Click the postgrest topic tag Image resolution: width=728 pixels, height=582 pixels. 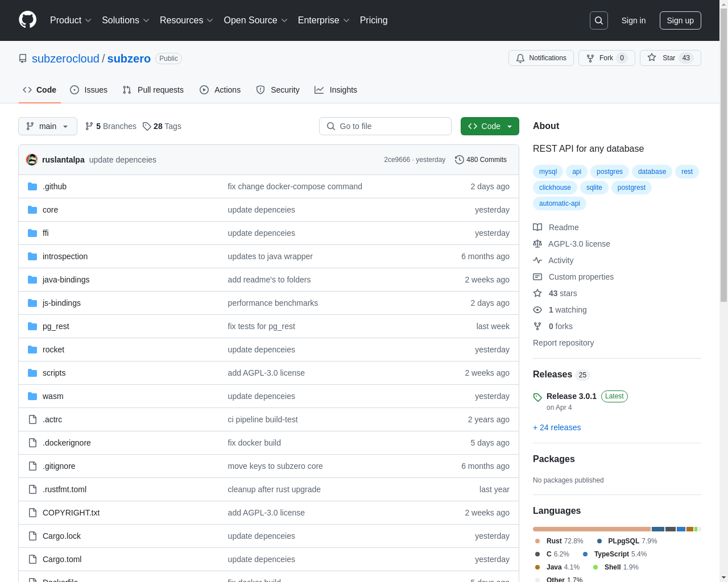[631, 188]
